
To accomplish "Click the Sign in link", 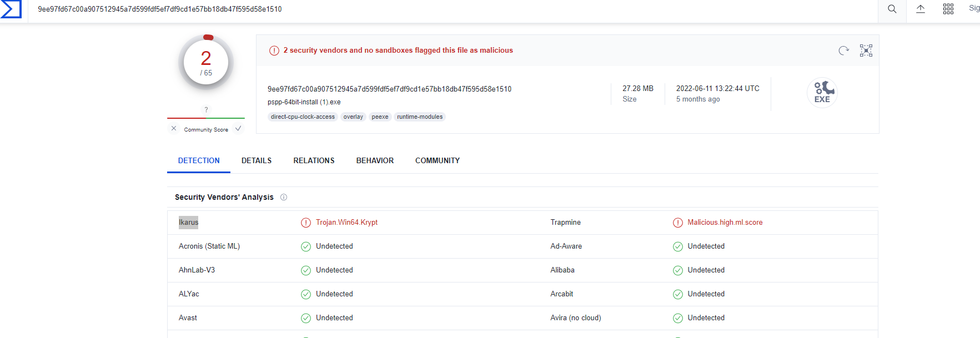I will 974,8.
